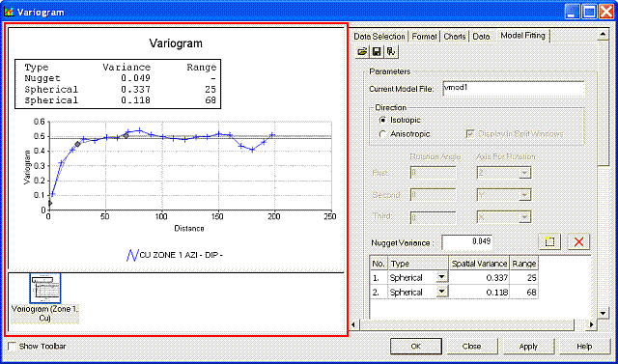Expand Type dropdown for structure 2
Screen dimensions: 618x364
[442, 292]
